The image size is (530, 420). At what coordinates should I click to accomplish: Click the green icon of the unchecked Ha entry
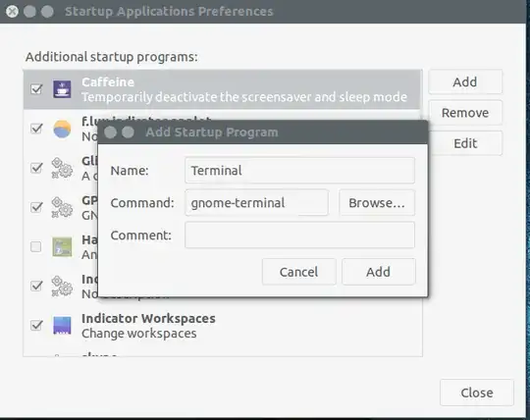tap(62, 246)
